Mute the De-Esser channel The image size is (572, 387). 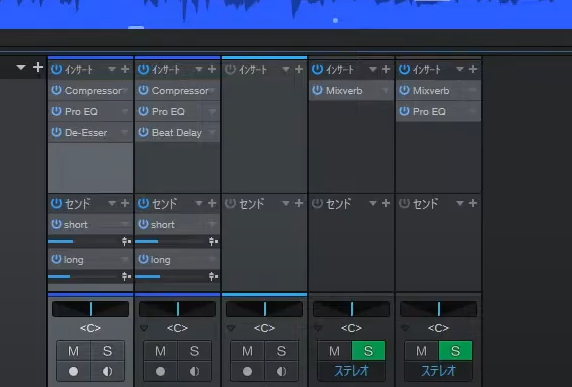click(73, 351)
